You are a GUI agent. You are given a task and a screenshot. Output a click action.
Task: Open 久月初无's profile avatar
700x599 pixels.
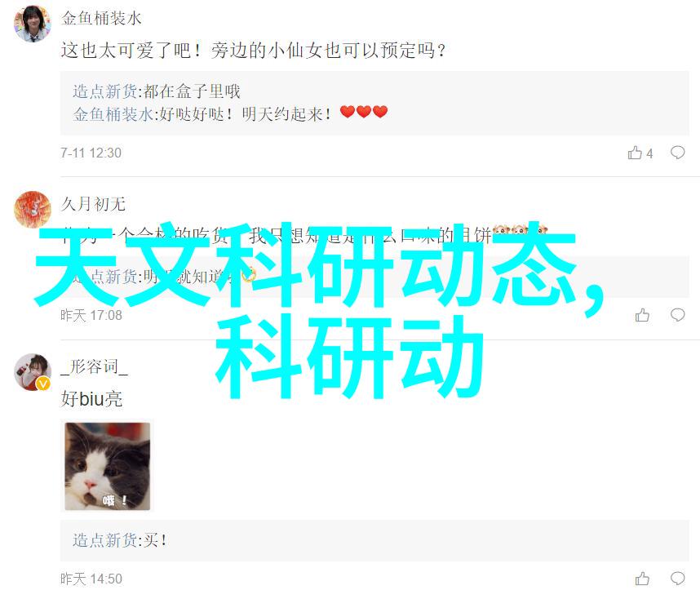[x=32, y=210]
